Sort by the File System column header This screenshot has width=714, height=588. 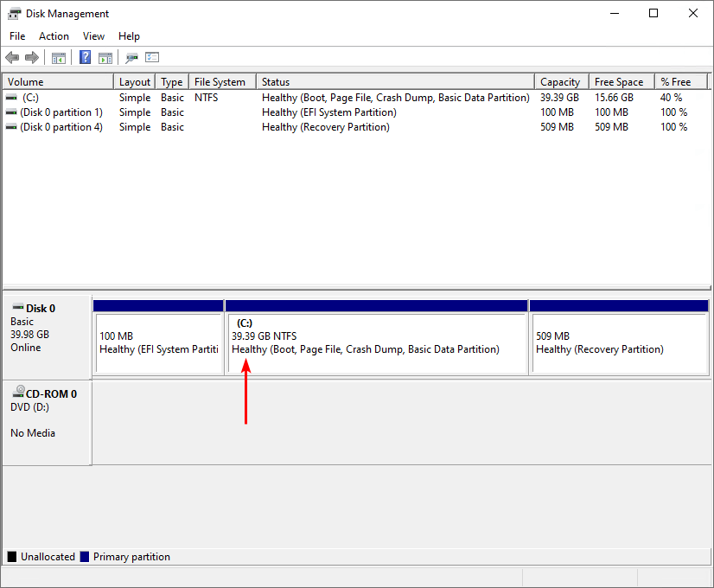(223, 82)
